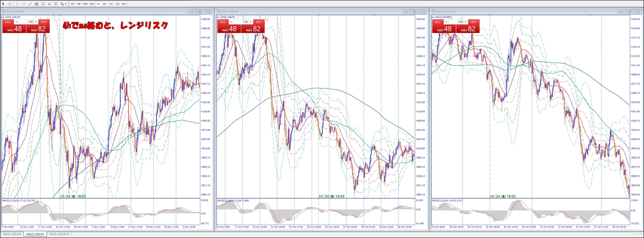Switch on the H4 timeframe button
Viewport: 644px width, 238px height.
click(x=104, y=4)
